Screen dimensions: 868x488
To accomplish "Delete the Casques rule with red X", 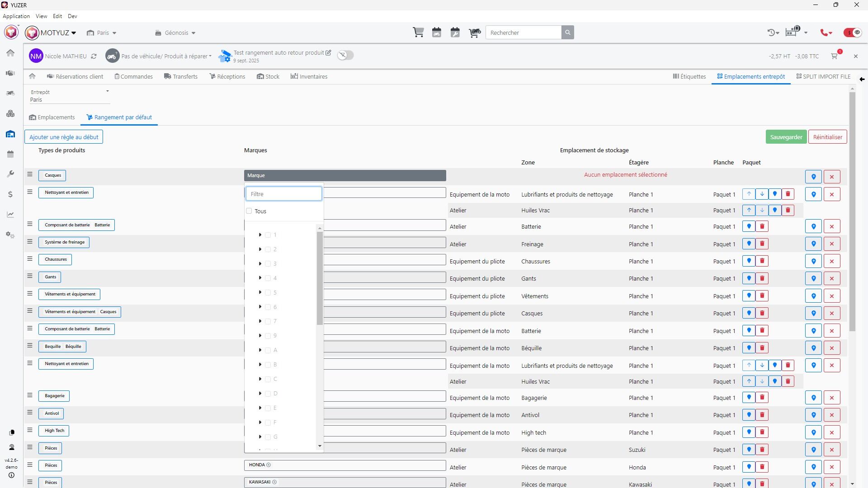I will (832, 177).
